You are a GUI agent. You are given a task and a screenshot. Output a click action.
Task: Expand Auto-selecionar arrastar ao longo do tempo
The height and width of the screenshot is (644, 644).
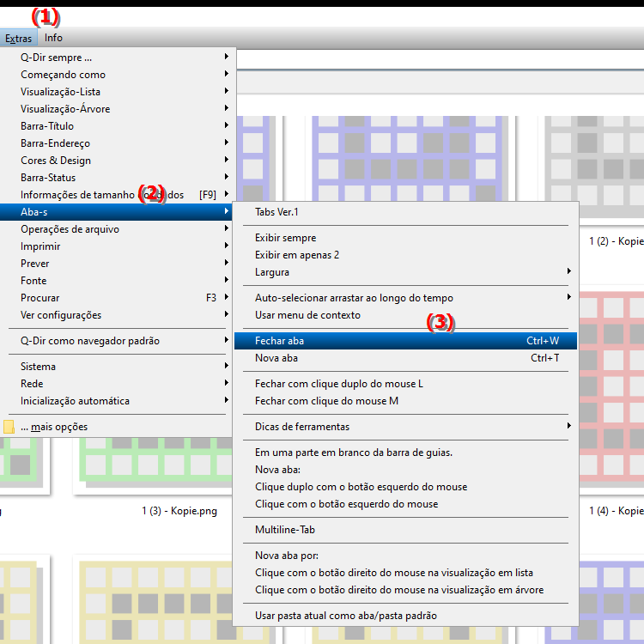click(405, 298)
